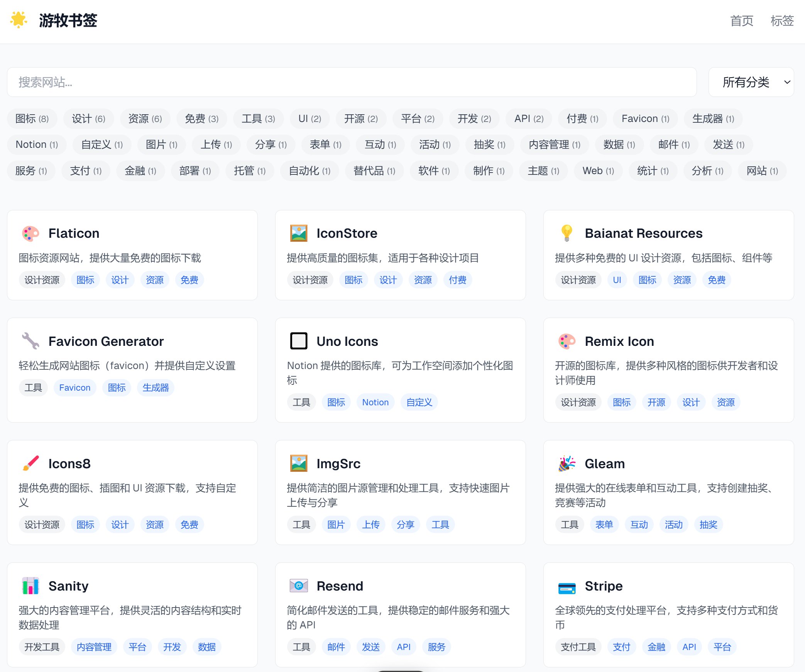Click the Uno Icons square icon
805x672 pixels.
click(x=299, y=341)
